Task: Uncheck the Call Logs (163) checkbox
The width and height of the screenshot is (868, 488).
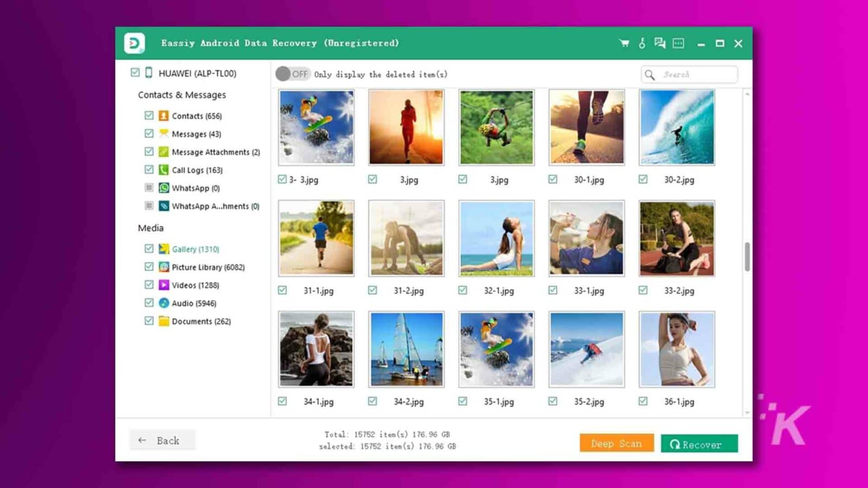Action: (149, 169)
